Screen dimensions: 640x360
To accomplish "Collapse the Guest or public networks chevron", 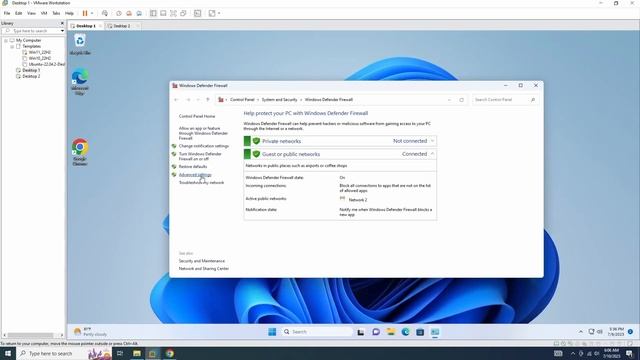I will pyautogui.click(x=432, y=154).
